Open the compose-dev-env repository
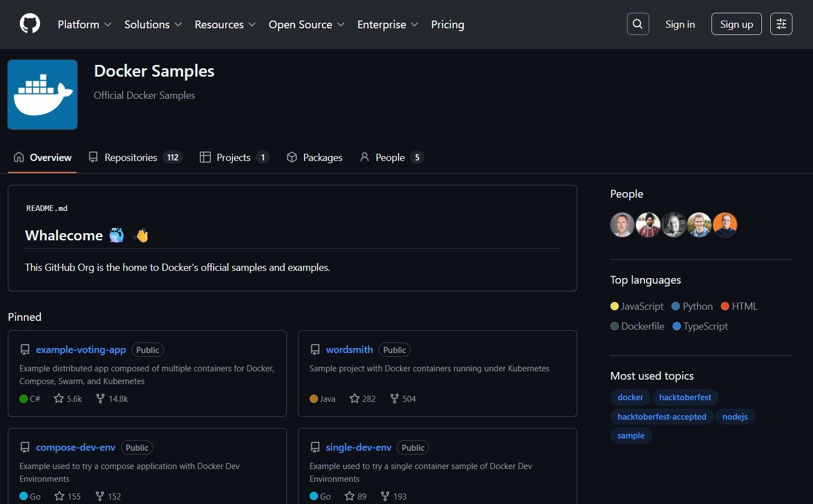 pyautogui.click(x=75, y=447)
